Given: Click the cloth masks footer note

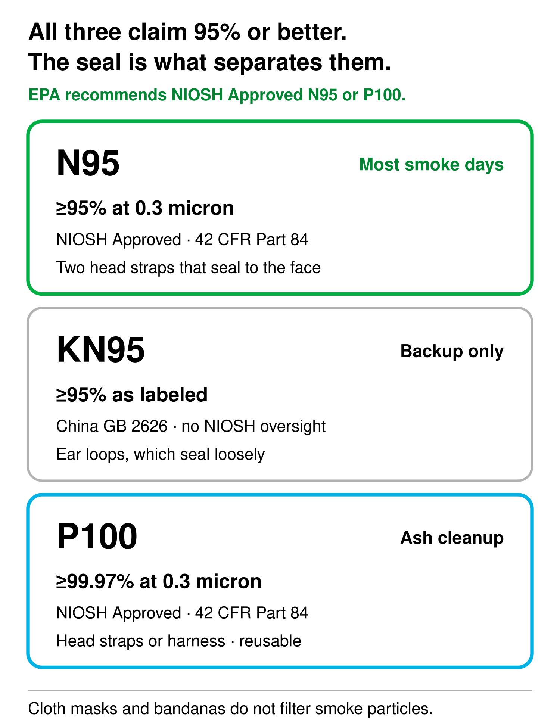Looking at the screenshot, I should pyautogui.click(x=230, y=709).
